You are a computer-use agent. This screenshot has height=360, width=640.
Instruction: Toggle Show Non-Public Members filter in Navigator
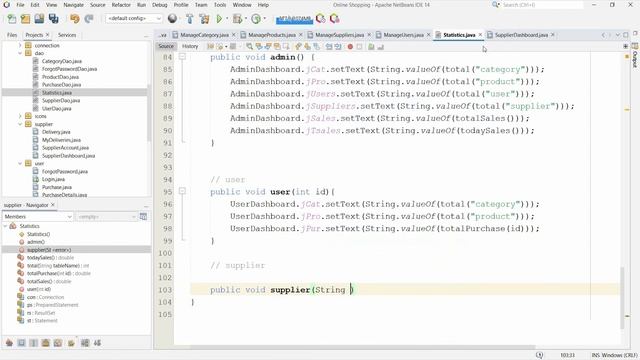point(46,343)
